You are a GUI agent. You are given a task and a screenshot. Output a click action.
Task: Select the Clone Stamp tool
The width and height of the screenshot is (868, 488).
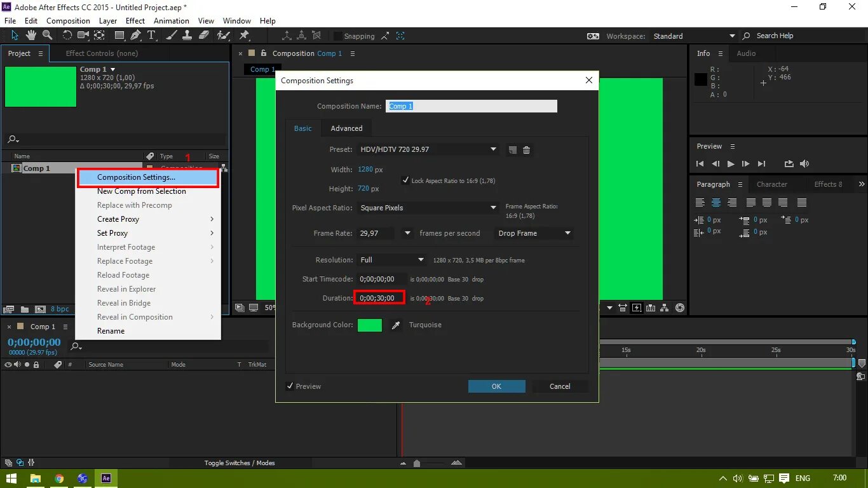(188, 36)
